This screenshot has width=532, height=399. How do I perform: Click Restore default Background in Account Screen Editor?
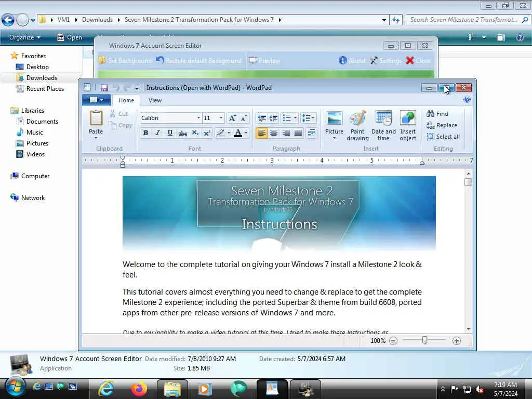click(199, 60)
